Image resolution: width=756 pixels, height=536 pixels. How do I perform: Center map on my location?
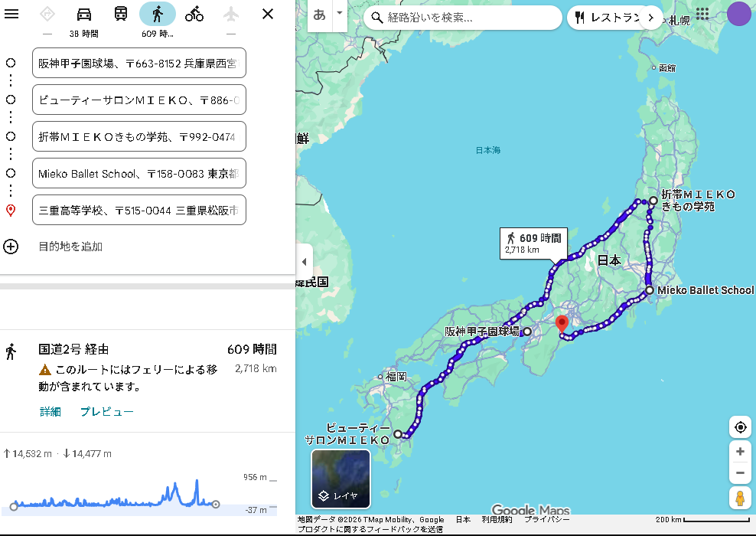point(740,427)
